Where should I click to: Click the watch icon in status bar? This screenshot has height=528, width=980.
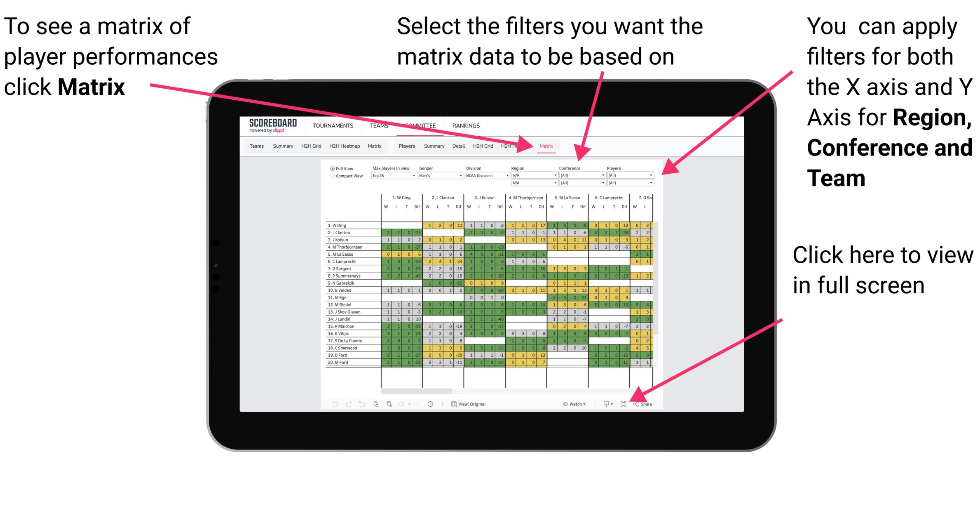tap(562, 405)
